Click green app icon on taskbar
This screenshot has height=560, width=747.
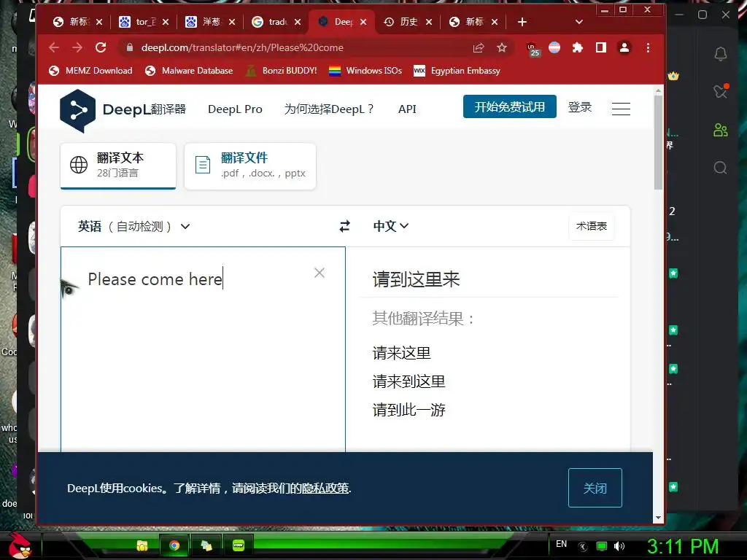point(239,545)
